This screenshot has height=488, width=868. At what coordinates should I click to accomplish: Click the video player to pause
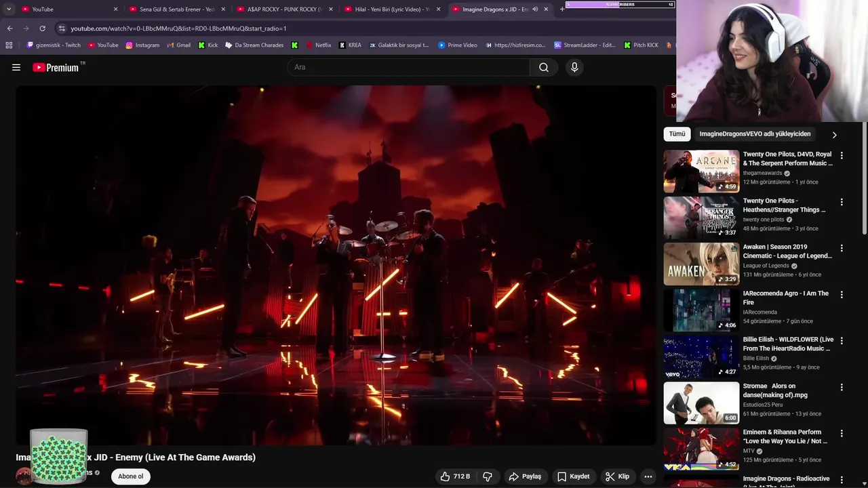(336, 265)
